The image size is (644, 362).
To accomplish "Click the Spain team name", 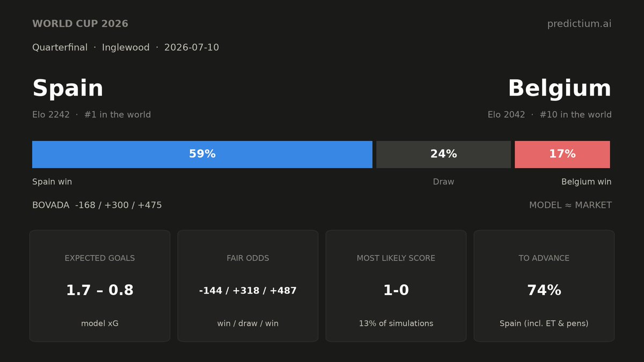I will coord(68,88).
